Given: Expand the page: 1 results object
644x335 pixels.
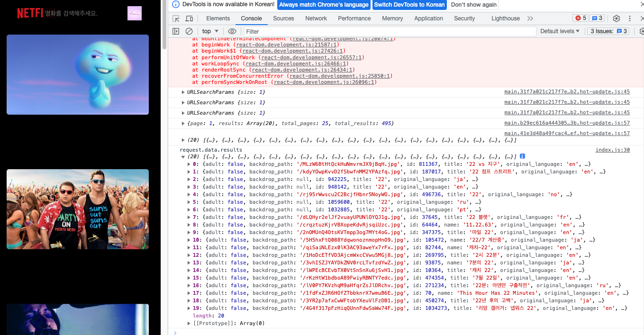Looking at the screenshot, I should point(183,123).
